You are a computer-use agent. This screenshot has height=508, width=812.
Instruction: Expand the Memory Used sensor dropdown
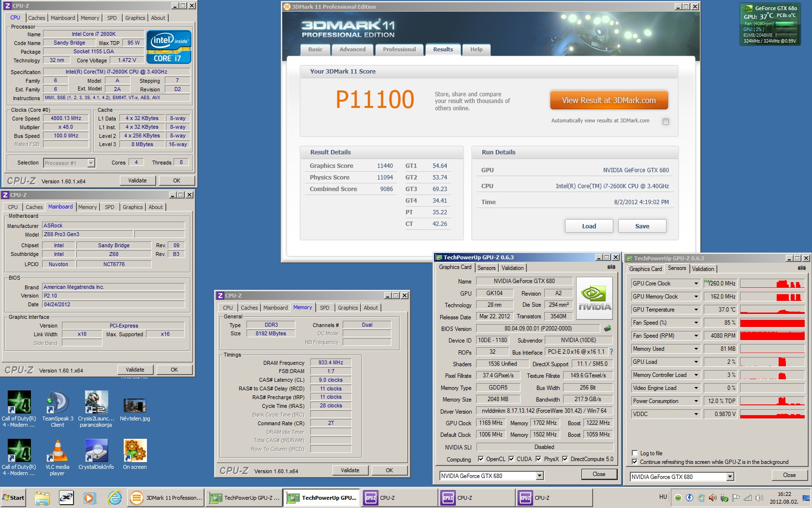(696, 349)
